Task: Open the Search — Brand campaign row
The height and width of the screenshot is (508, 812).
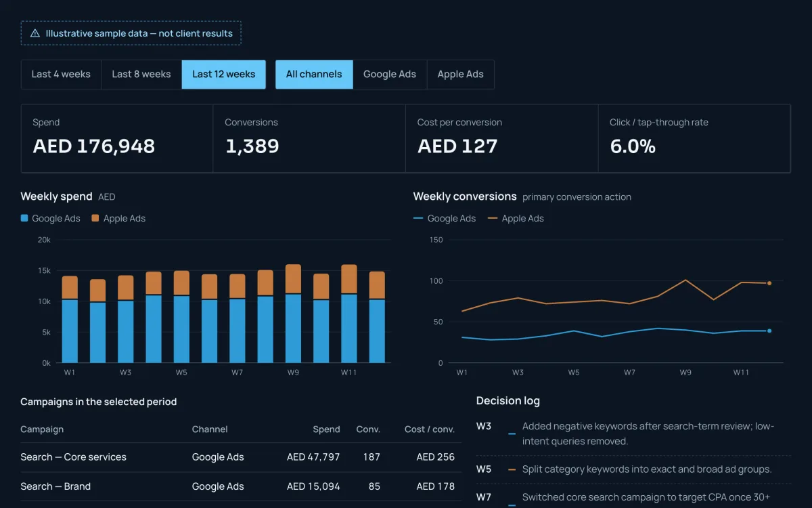Action: pyautogui.click(x=241, y=486)
